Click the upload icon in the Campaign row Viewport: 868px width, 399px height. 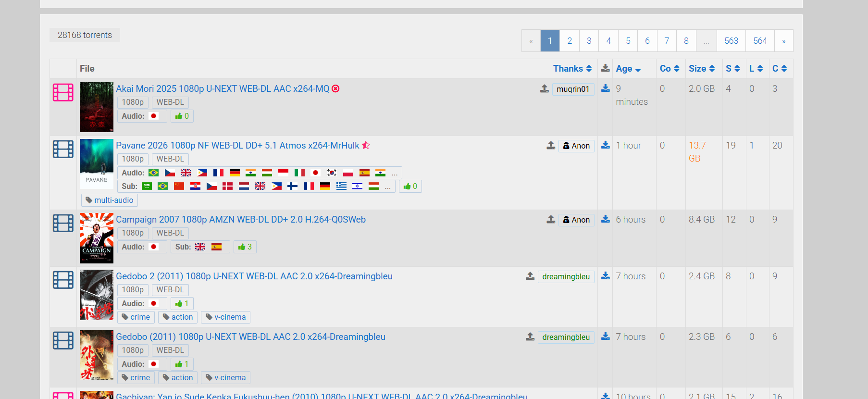coord(551,219)
